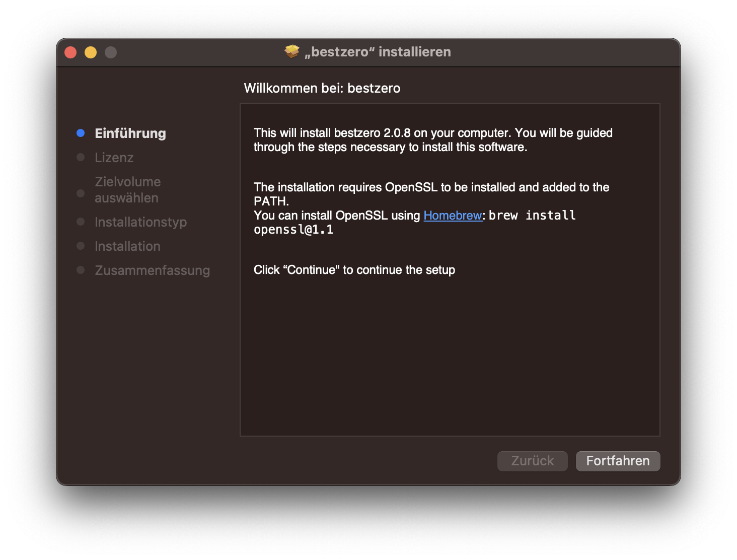Click the „bestzero“ installieren window title
The width and height of the screenshot is (737, 560).
(378, 52)
